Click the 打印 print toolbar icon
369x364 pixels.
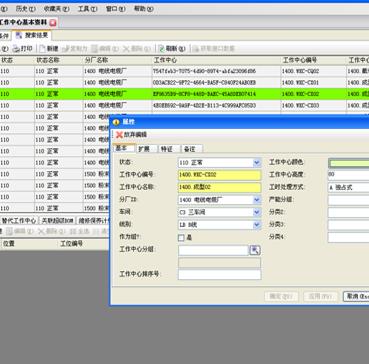pyautogui.click(x=16, y=49)
